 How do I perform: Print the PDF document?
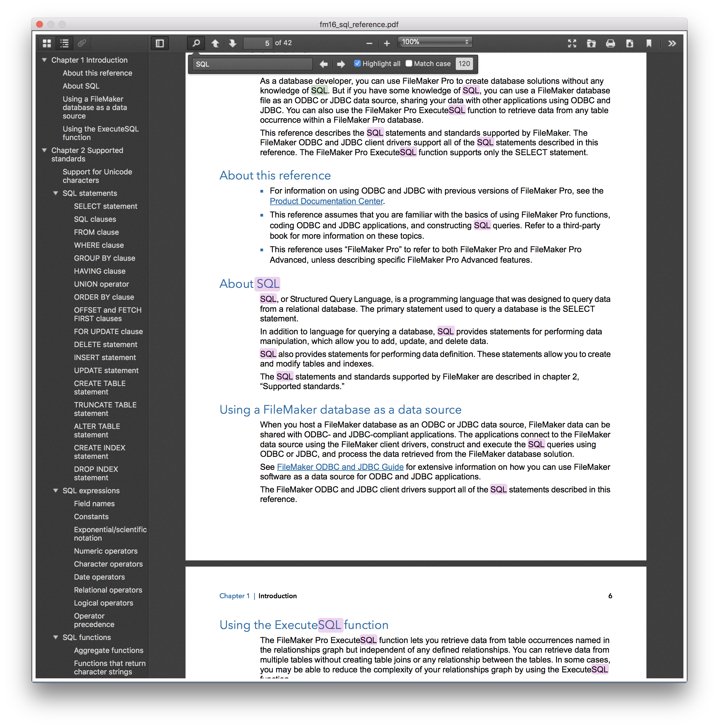pos(610,43)
